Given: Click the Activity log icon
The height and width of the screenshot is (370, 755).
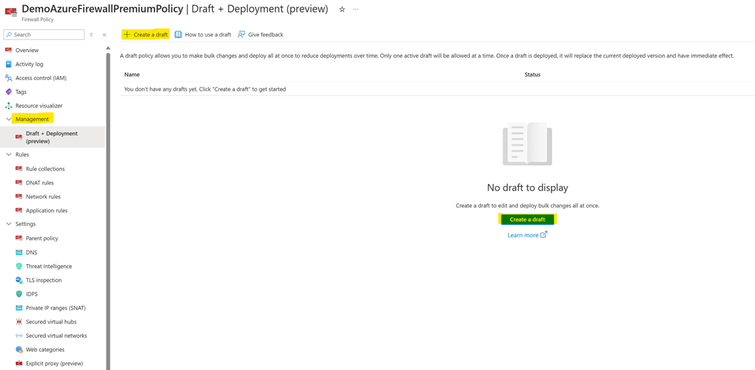Looking at the screenshot, I should pyautogui.click(x=8, y=64).
